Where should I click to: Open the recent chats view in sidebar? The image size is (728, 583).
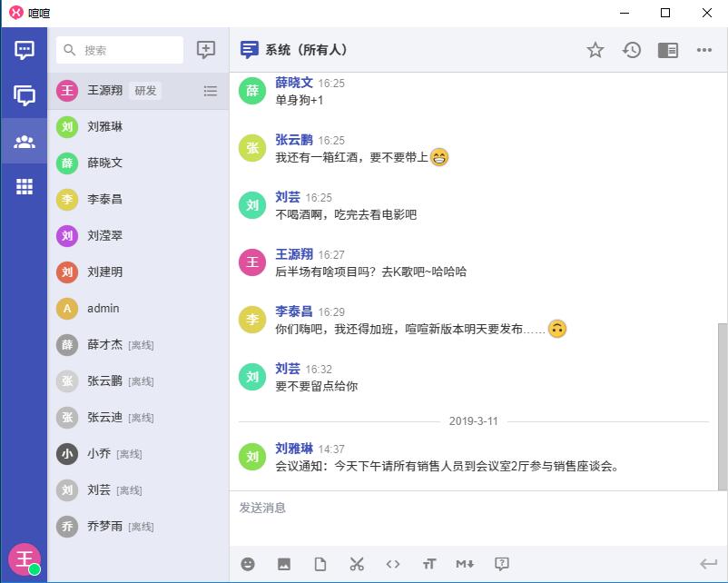pos(25,50)
